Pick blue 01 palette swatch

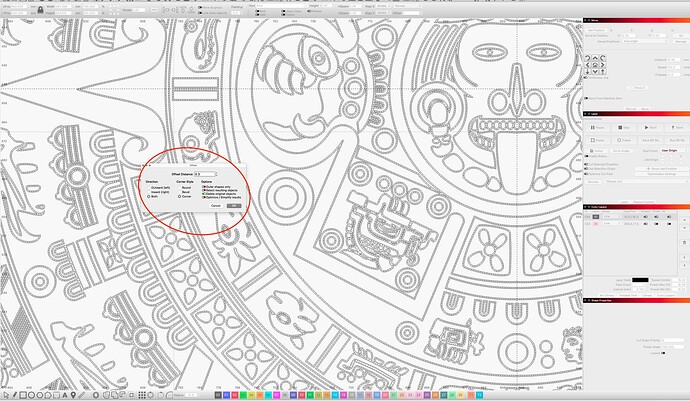point(227,395)
